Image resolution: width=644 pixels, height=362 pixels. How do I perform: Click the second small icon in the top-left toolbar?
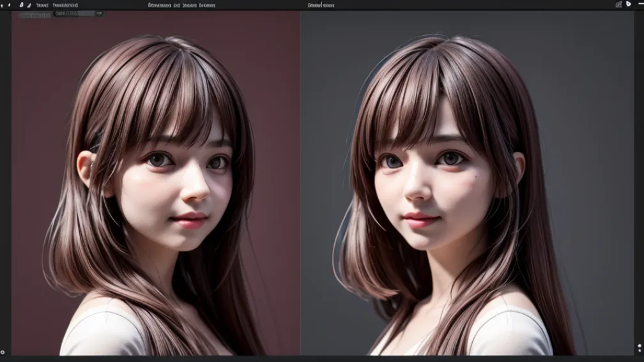(9, 4)
